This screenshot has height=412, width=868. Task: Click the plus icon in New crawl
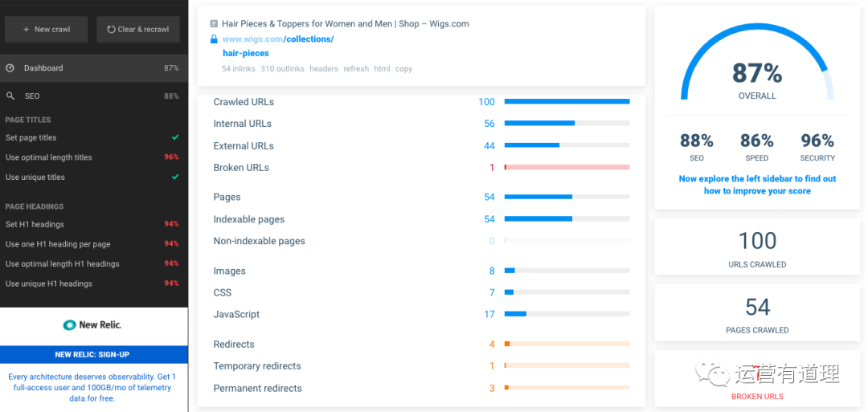point(27,30)
